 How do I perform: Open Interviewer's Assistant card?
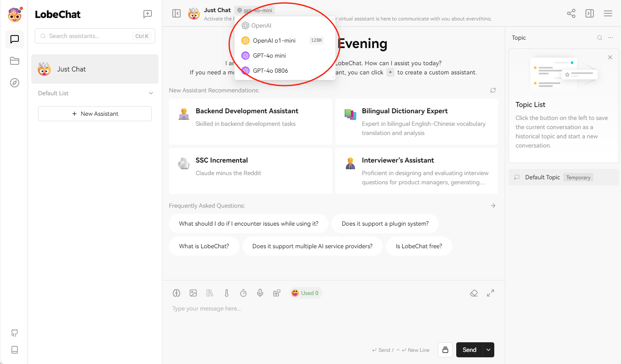coord(417,171)
